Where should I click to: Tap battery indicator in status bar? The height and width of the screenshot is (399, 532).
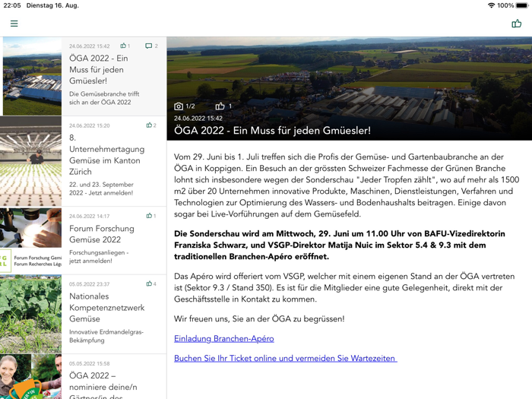coord(522,5)
